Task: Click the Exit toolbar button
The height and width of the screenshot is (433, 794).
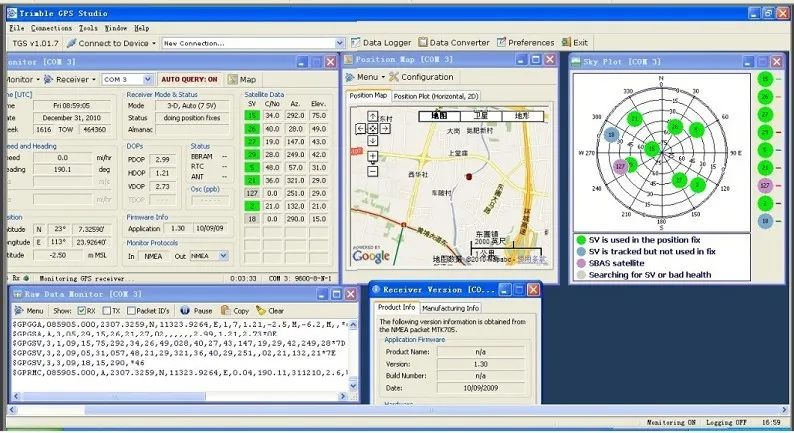Action: click(579, 43)
